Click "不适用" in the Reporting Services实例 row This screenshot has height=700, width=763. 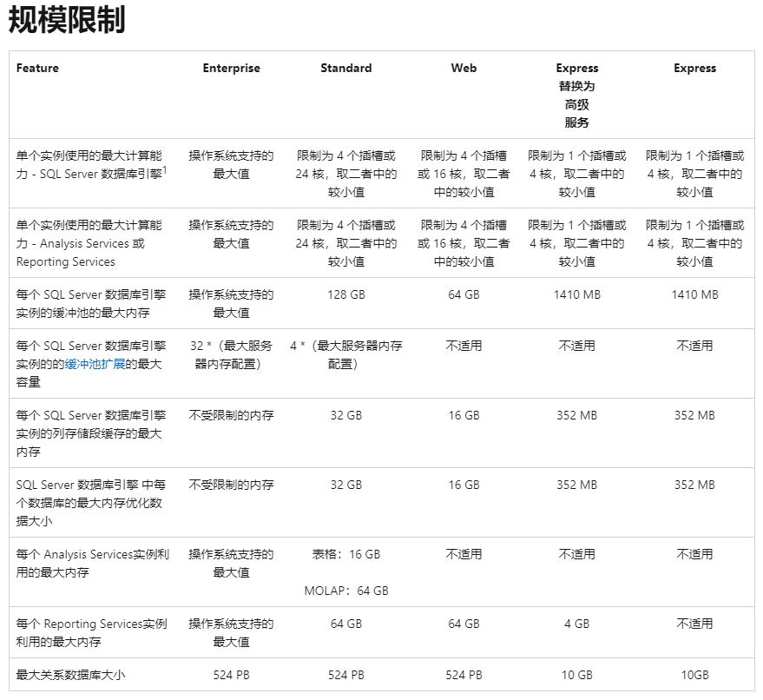(x=695, y=624)
